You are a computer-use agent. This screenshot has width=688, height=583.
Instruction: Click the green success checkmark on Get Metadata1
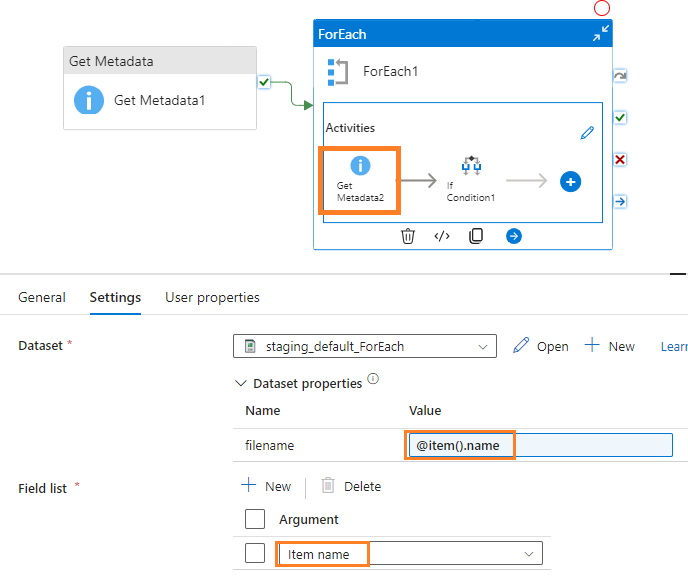click(x=264, y=82)
